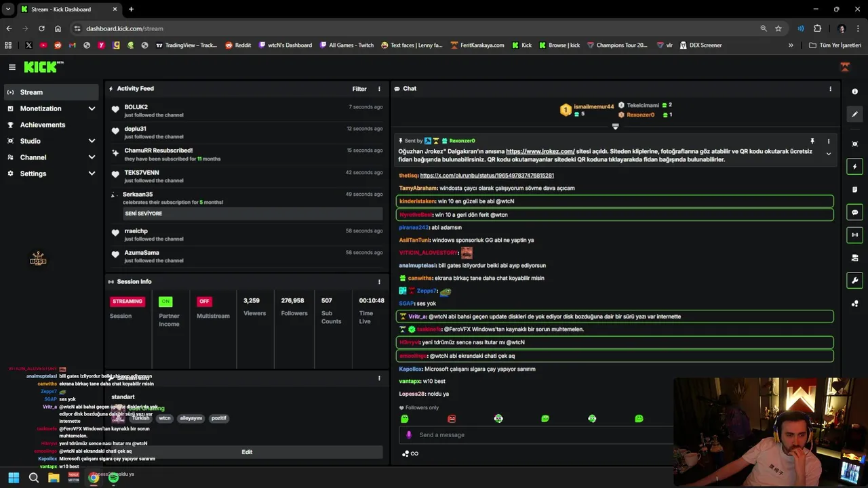Click the purple microphone icon in message box
The height and width of the screenshot is (488, 868).
click(x=408, y=435)
